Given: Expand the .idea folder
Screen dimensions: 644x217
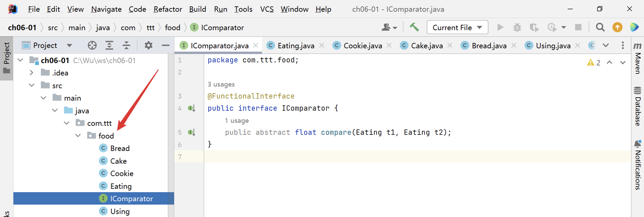Looking at the screenshot, I should click(x=31, y=73).
